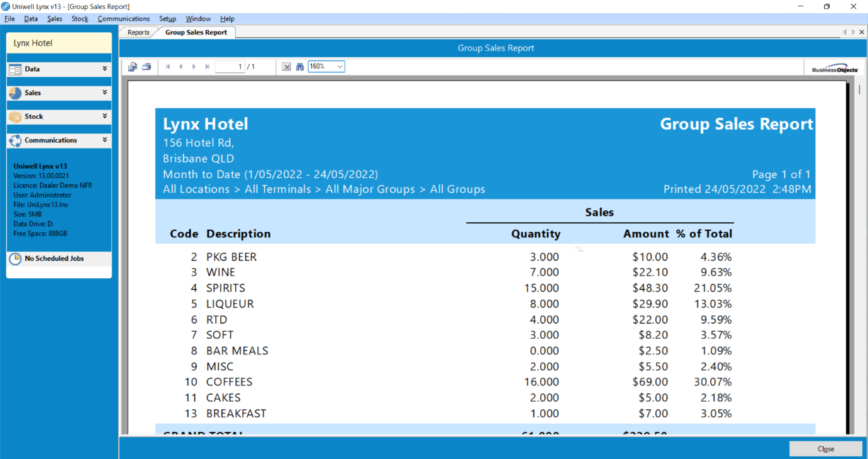868x459 pixels.
Task: Open the Communications menu in menu bar
Action: coord(123,19)
